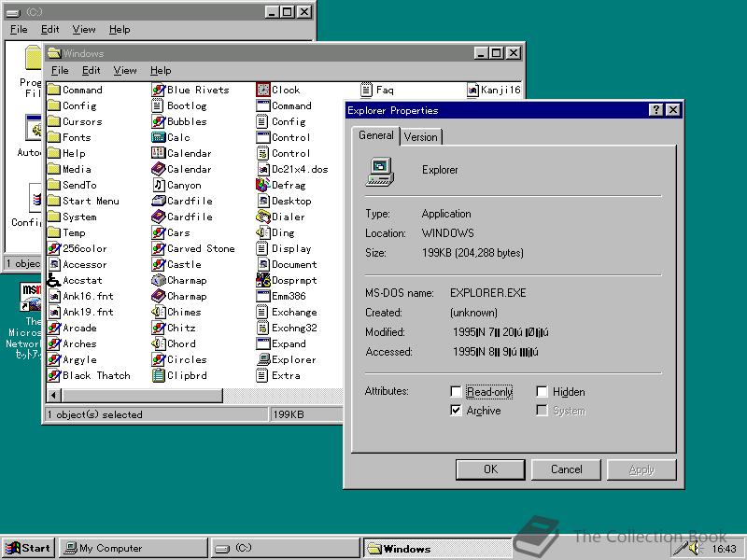Click the Defrag file icon
Viewport: 747px width, 560px height.
(x=263, y=185)
